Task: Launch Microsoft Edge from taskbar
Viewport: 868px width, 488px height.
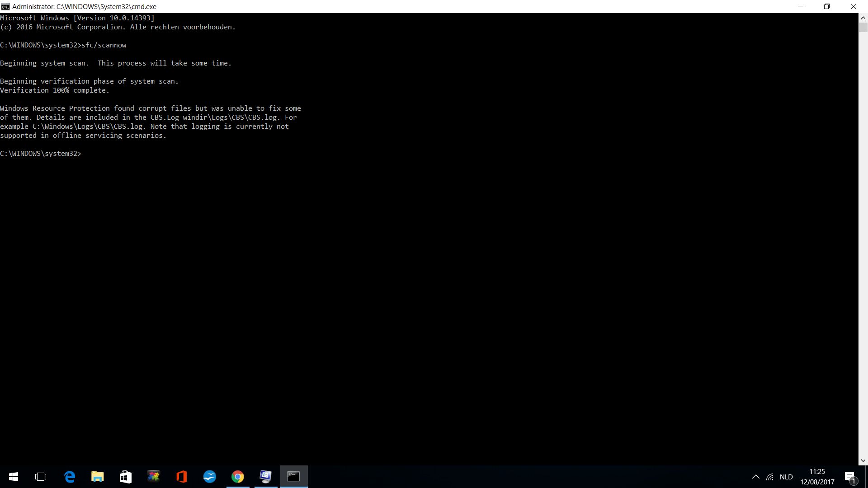Action: pyautogui.click(x=70, y=477)
